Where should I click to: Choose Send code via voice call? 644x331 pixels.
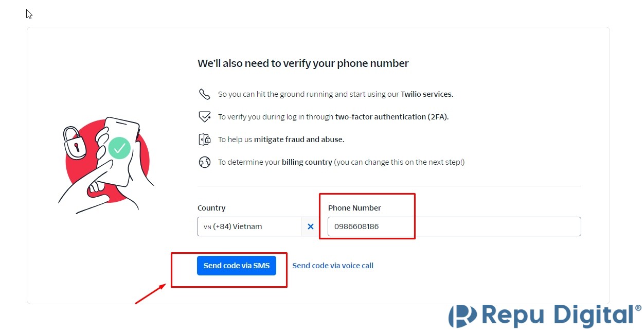333,266
